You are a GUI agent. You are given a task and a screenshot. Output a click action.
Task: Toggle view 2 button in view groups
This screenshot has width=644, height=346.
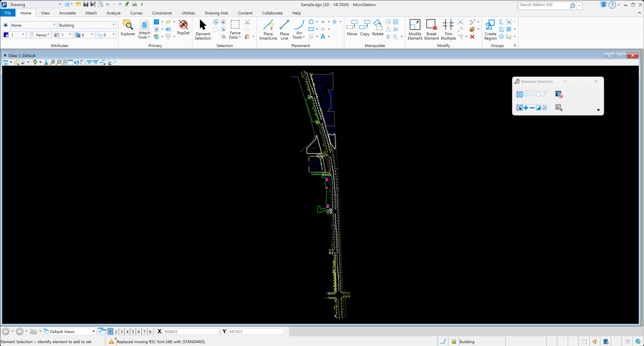tap(116, 332)
